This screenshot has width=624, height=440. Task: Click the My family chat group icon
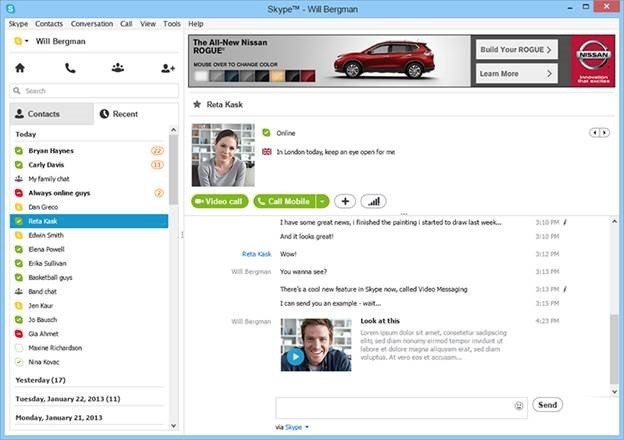(x=19, y=179)
